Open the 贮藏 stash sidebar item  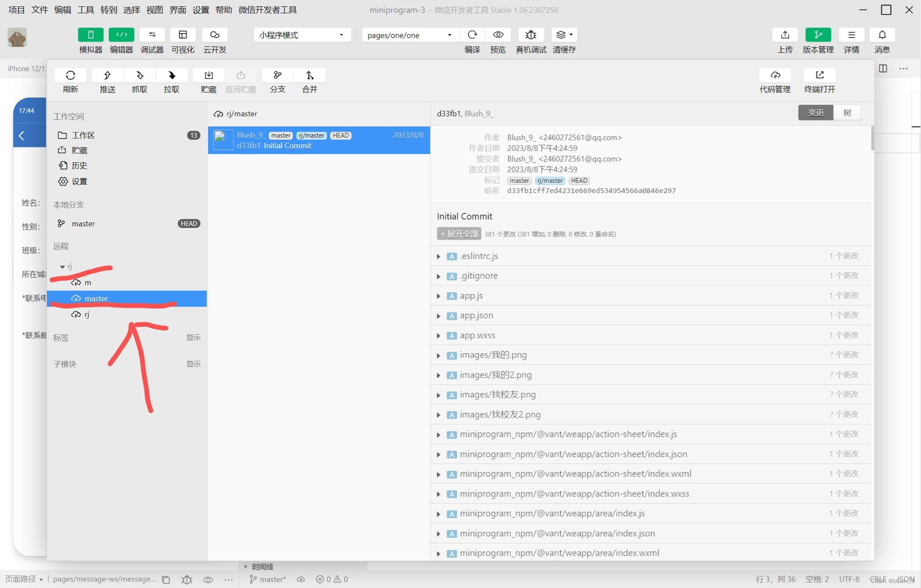tap(127, 150)
